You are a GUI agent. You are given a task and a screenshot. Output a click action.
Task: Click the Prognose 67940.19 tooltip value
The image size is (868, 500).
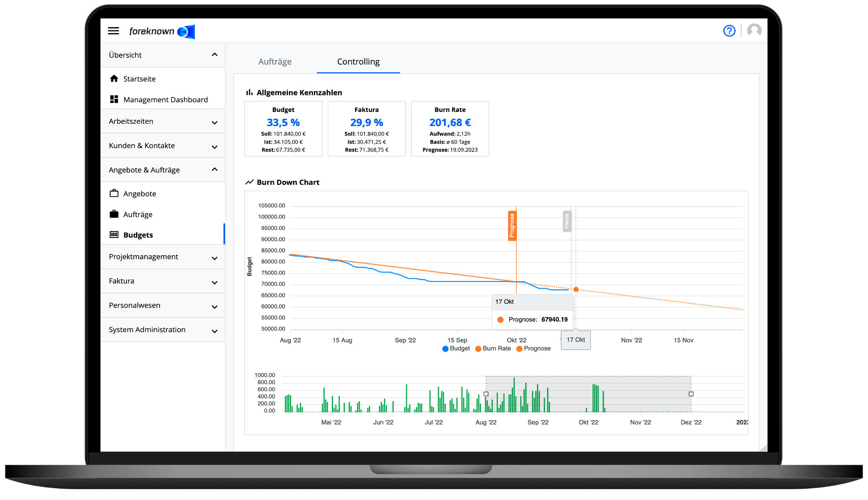(554, 319)
